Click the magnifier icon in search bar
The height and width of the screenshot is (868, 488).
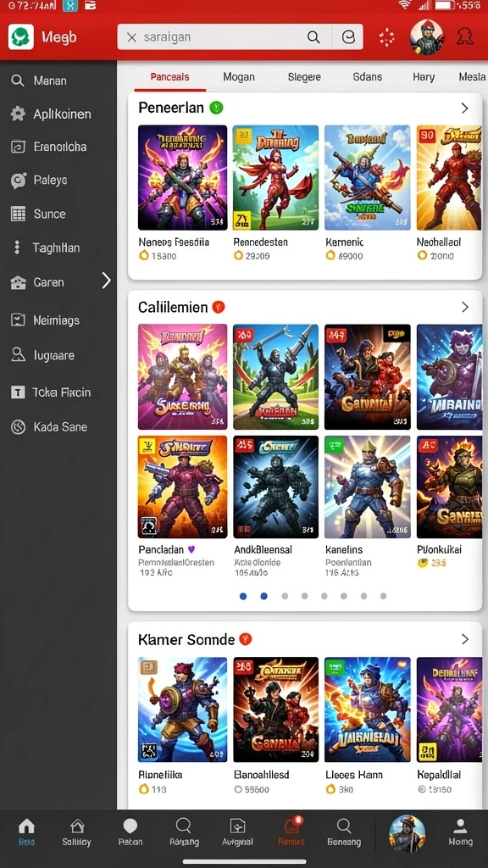313,37
